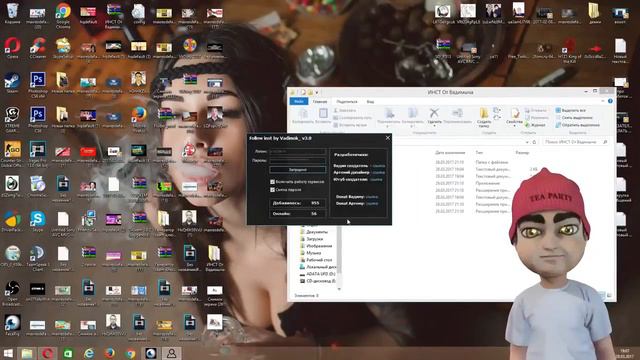
Task: Select the Mozilla Firefox desktop shortcut
Action: (x=139, y=118)
